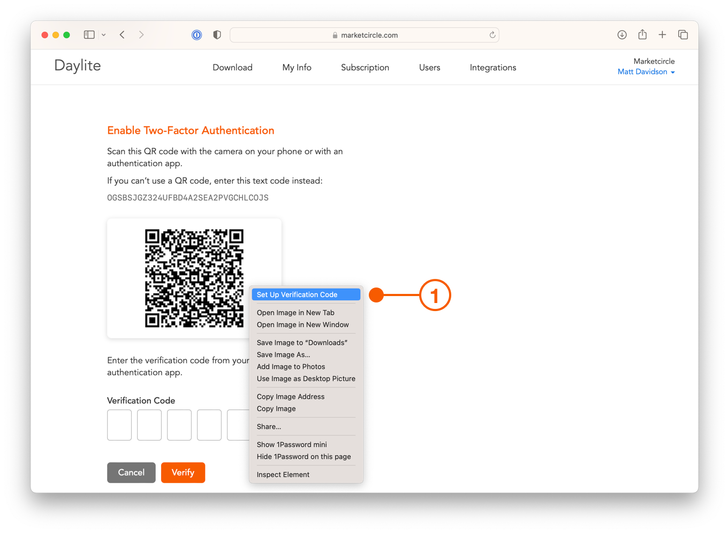Click the QR code image
The image size is (728, 560).
tap(194, 278)
